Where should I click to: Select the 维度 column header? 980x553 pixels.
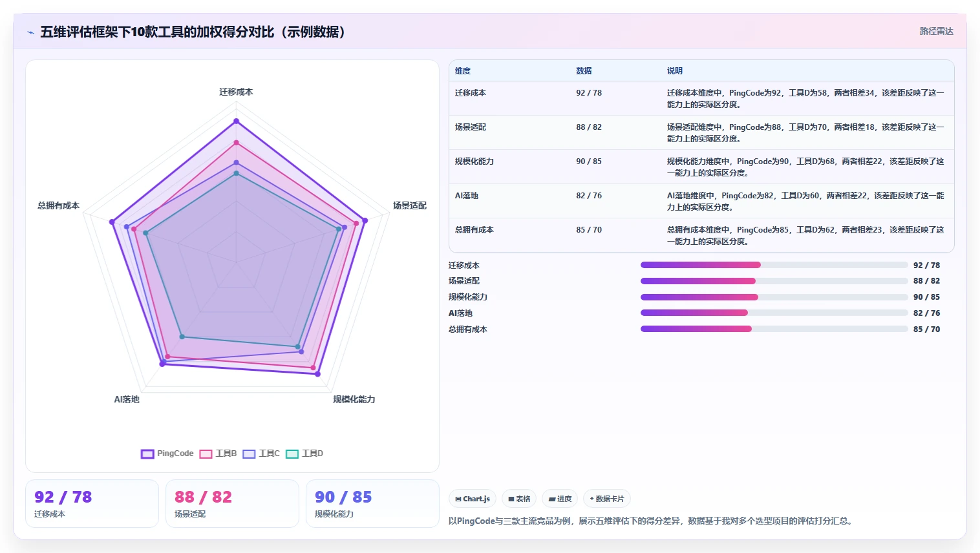pyautogui.click(x=463, y=71)
